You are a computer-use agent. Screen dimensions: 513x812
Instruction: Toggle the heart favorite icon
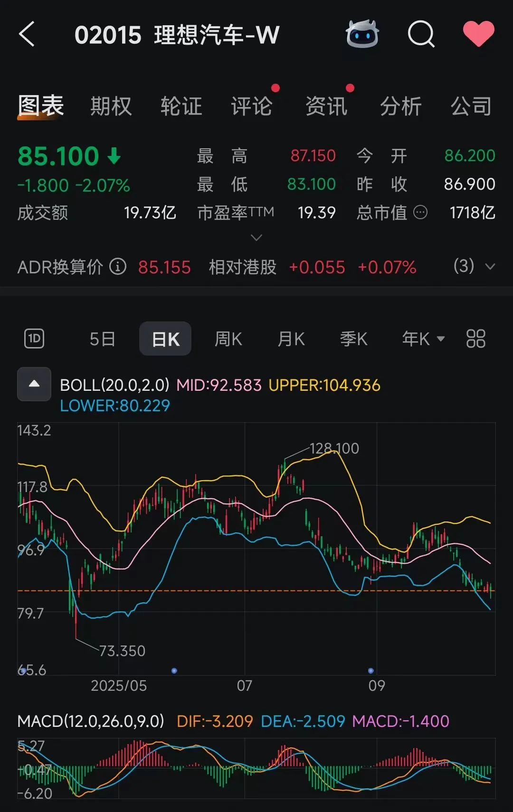point(478,34)
